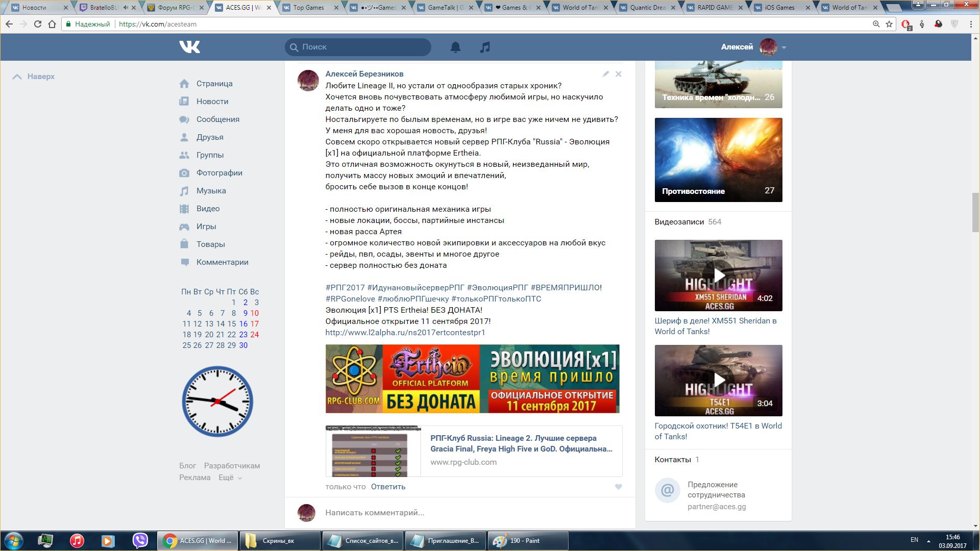980x551 pixels.
Task: Mute the BratelloBL tab audio icon
Action: (126, 8)
